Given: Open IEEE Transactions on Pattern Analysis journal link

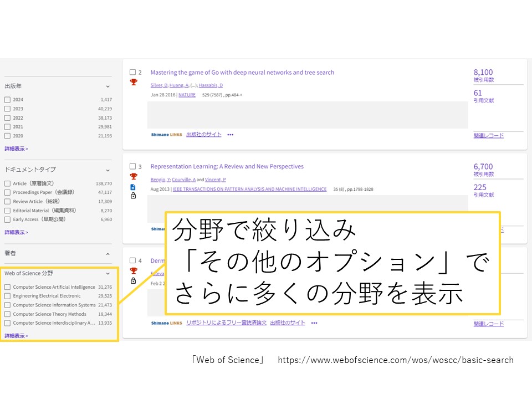Looking at the screenshot, I should [249, 190].
